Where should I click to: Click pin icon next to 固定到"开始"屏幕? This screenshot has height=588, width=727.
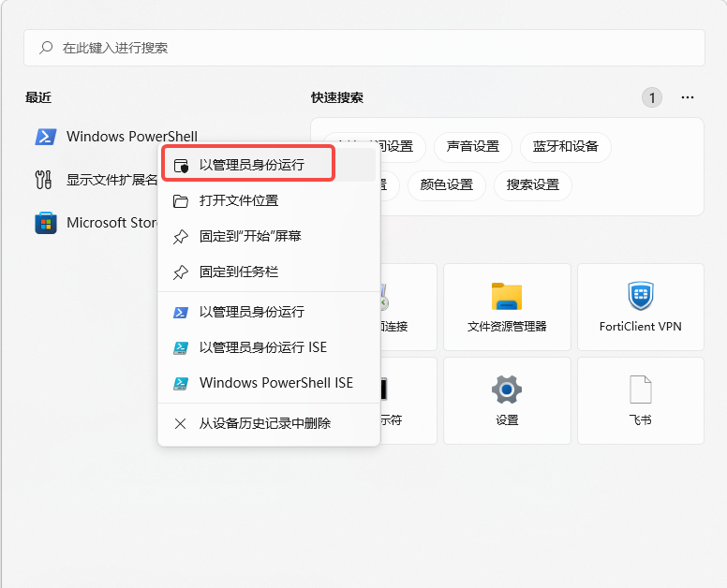click(181, 237)
